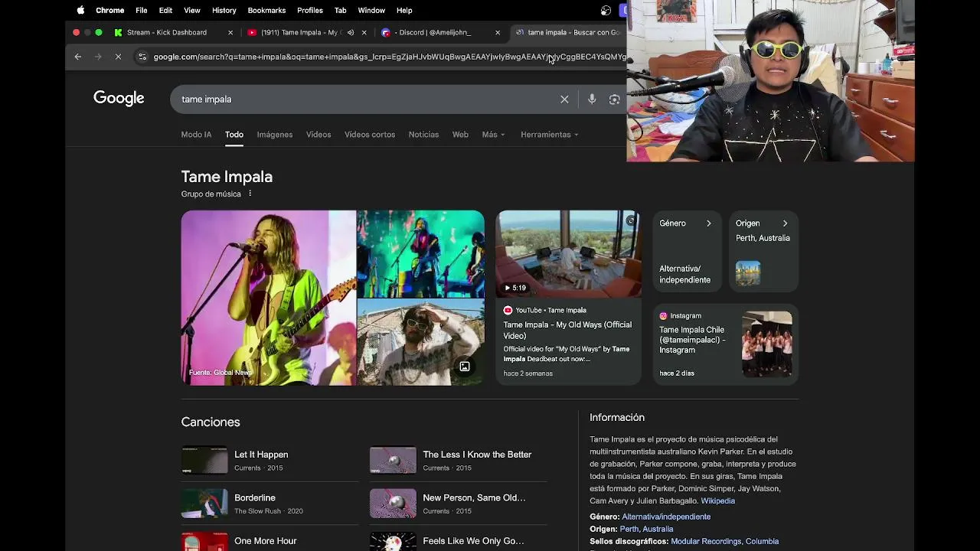Select the Modo IA filter
The height and width of the screenshot is (551, 980).
pyautogui.click(x=196, y=135)
